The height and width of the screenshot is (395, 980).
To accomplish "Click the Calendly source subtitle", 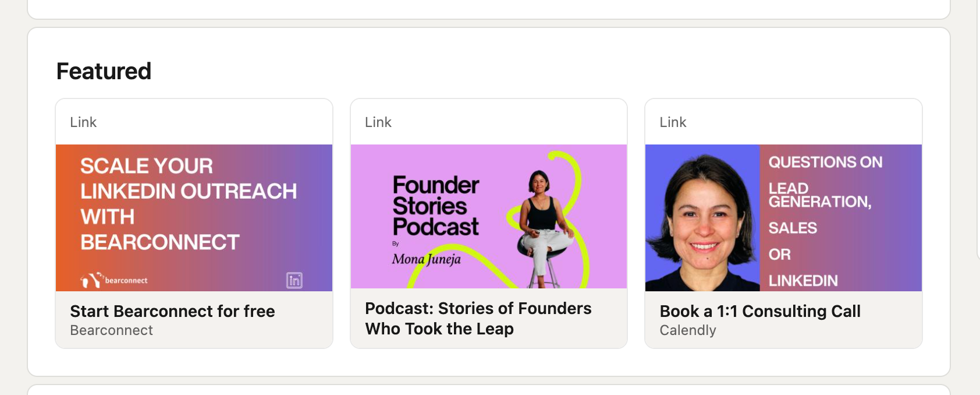I will click(687, 330).
